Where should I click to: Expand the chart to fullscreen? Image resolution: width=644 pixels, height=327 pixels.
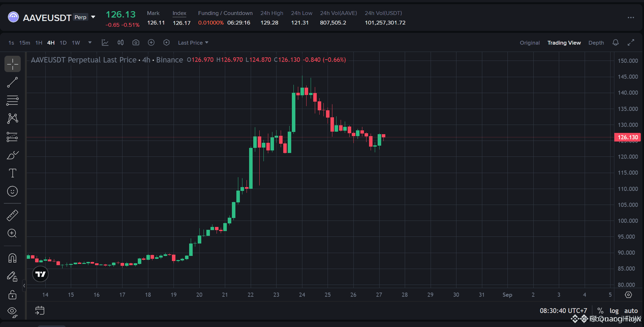tap(631, 42)
